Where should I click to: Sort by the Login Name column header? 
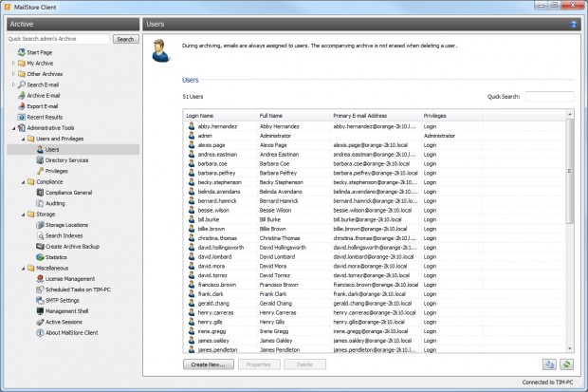[220, 116]
